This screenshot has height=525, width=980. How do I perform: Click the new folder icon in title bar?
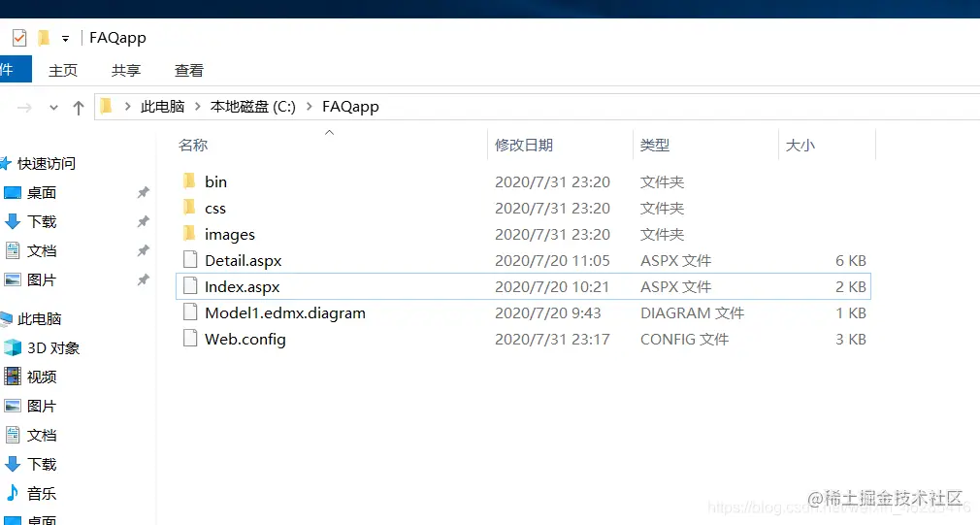click(x=43, y=38)
